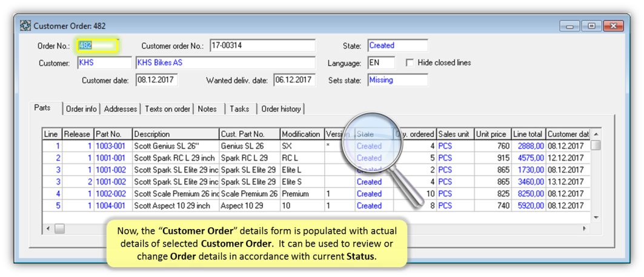Click the horizontal scrollbar left arrow
Image resolution: width=644 pixels, height=277 pixels.
point(48,228)
